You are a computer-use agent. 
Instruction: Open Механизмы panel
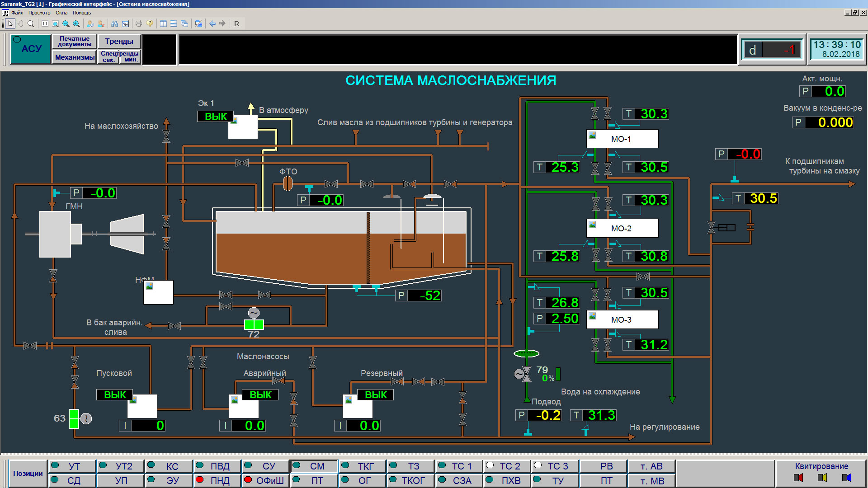[x=75, y=57]
